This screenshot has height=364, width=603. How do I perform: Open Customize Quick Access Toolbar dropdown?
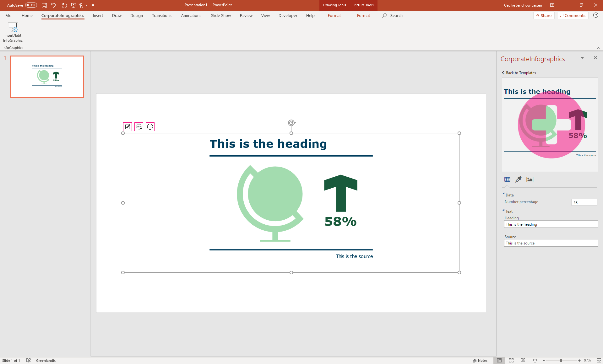(x=93, y=5)
